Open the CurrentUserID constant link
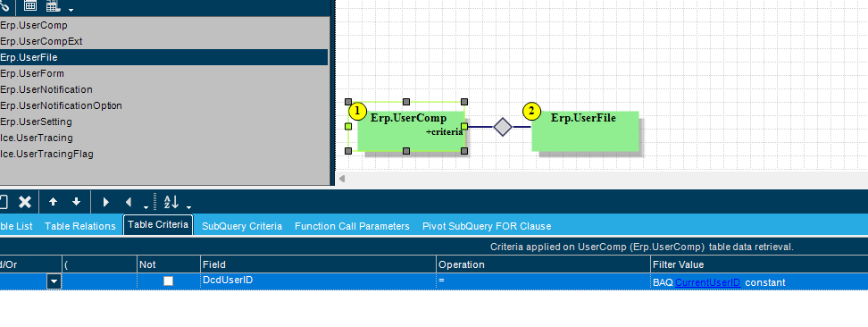 [x=707, y=282]
